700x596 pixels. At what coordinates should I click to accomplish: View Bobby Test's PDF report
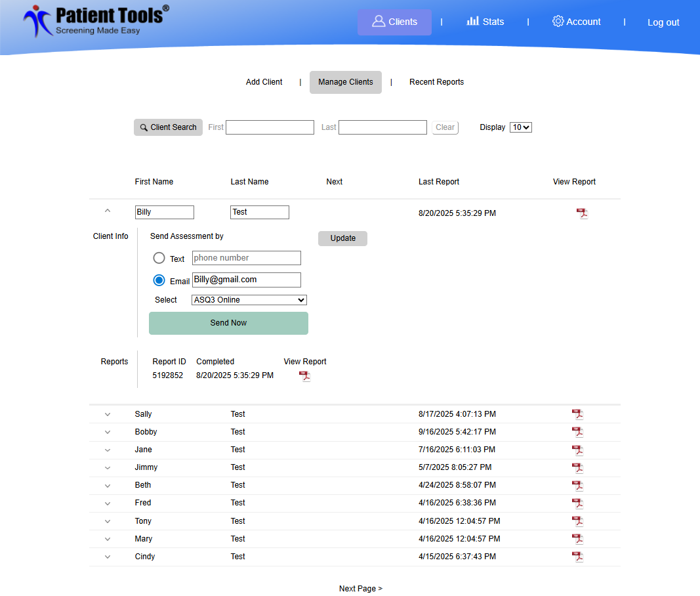[577, 432]
